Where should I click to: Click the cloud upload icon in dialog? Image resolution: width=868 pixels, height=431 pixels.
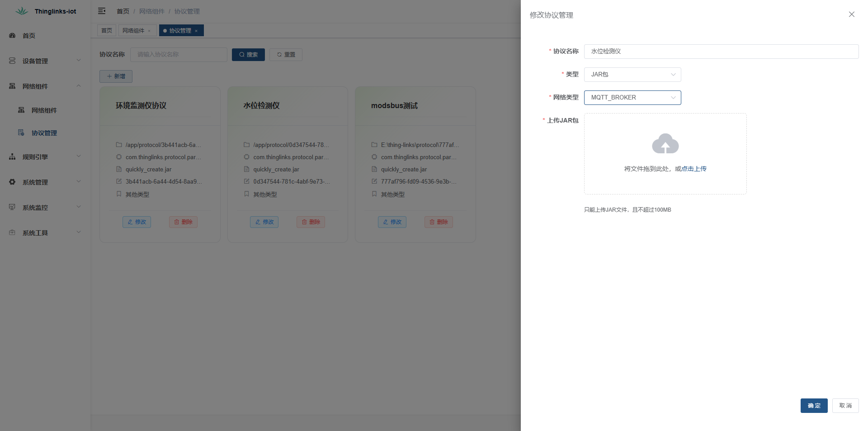pyautogui.click(x=665, y=144)
